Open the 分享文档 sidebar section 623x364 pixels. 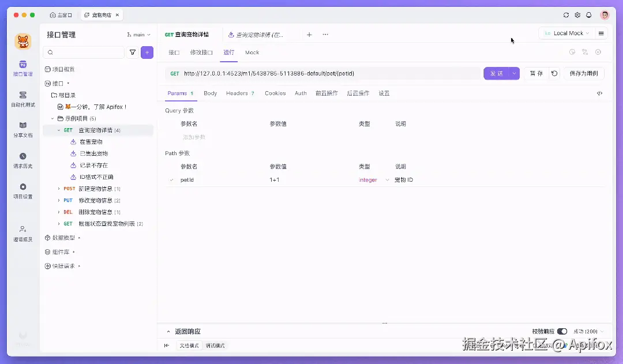(x=22, y=130)
